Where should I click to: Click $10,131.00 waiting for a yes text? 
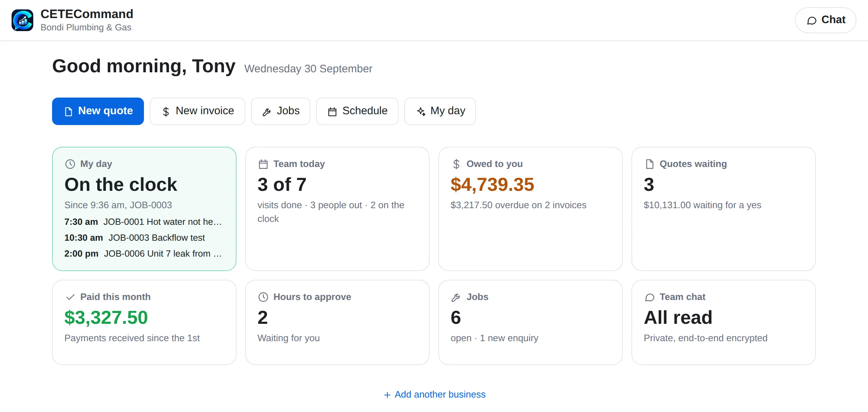702,205
